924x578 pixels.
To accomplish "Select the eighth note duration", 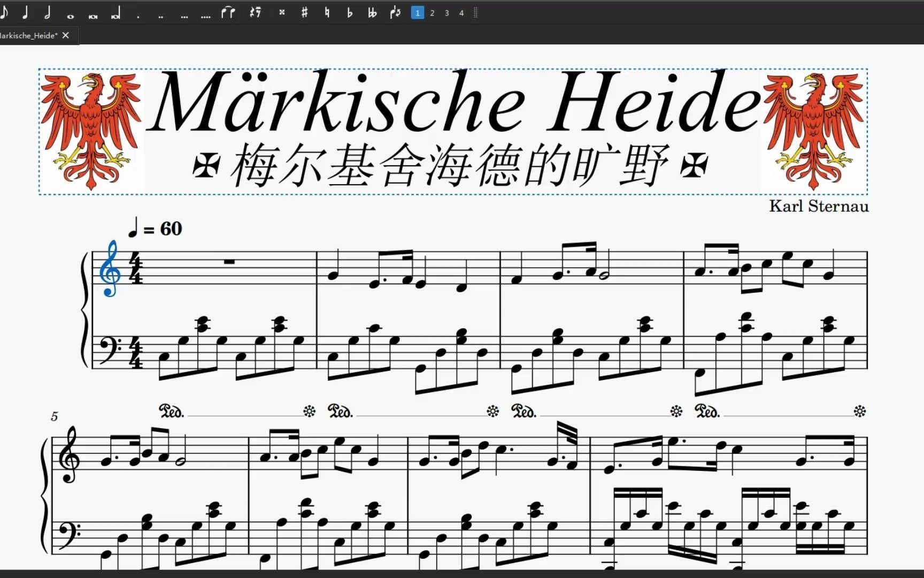I will tap(4, 12).
